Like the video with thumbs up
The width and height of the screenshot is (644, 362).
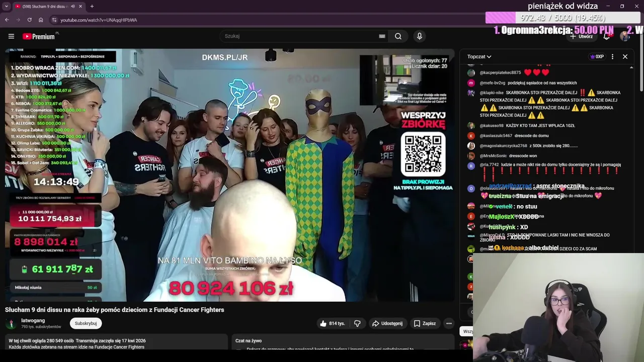[332, 323]
